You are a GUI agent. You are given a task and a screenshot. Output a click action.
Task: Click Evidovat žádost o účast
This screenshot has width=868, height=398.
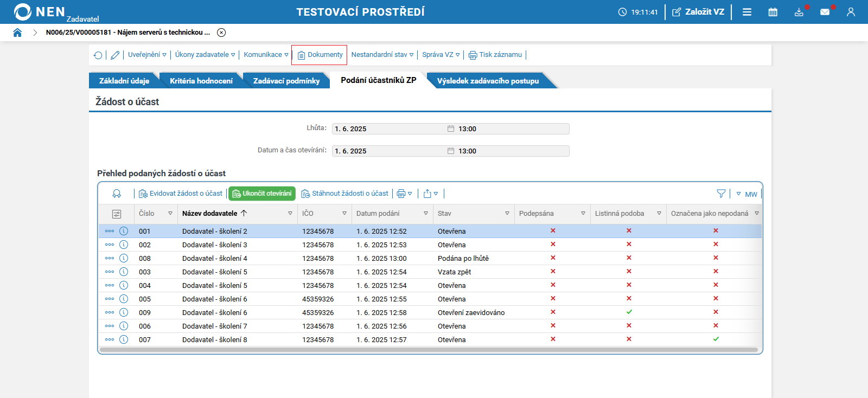pos(181,194)
